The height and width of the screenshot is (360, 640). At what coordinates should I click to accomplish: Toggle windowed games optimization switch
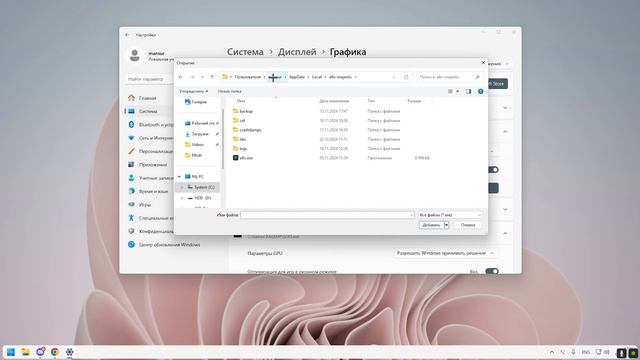[x=492, y=271]
